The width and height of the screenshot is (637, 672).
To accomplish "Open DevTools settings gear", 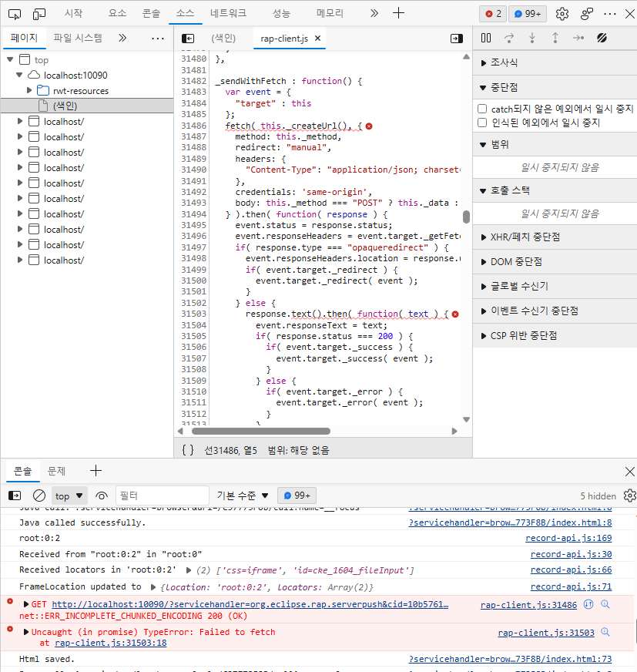I will [x=562, y=14].
